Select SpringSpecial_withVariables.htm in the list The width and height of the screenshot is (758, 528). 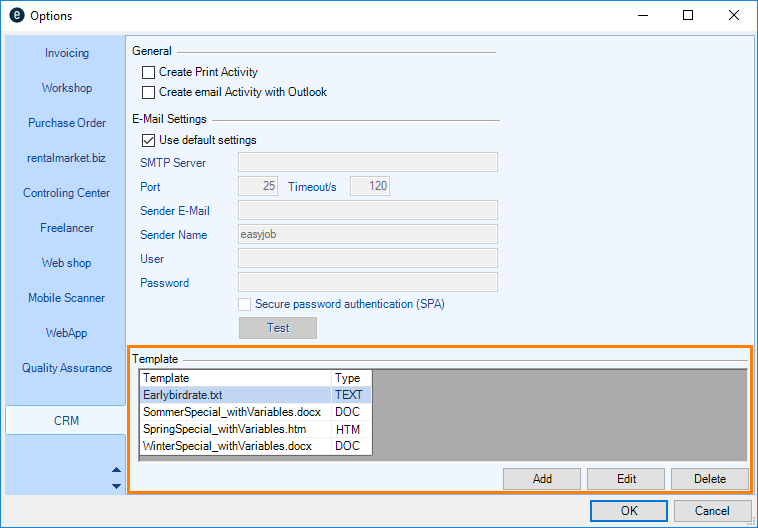click(x=235, y=429)
